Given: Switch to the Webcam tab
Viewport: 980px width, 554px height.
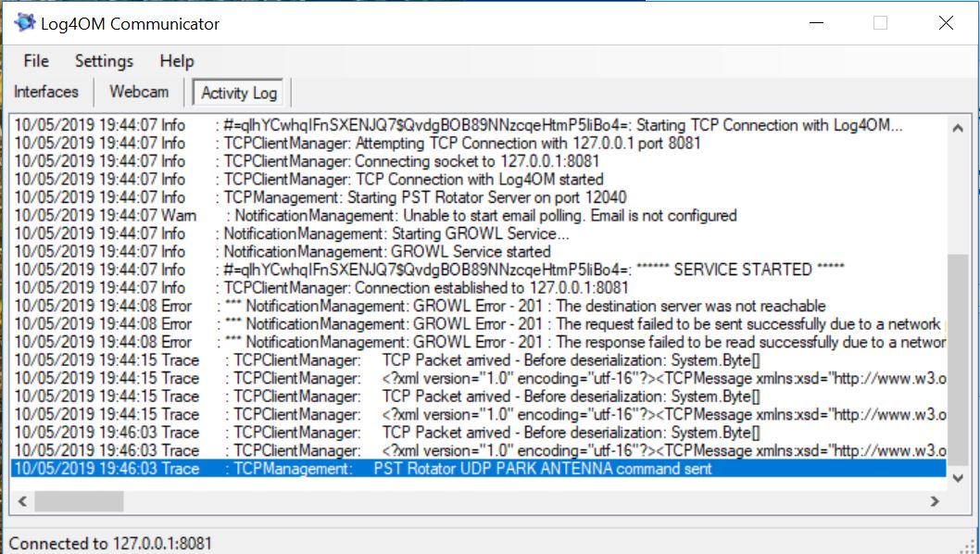Looking at the screenshot, I should 139,92.
